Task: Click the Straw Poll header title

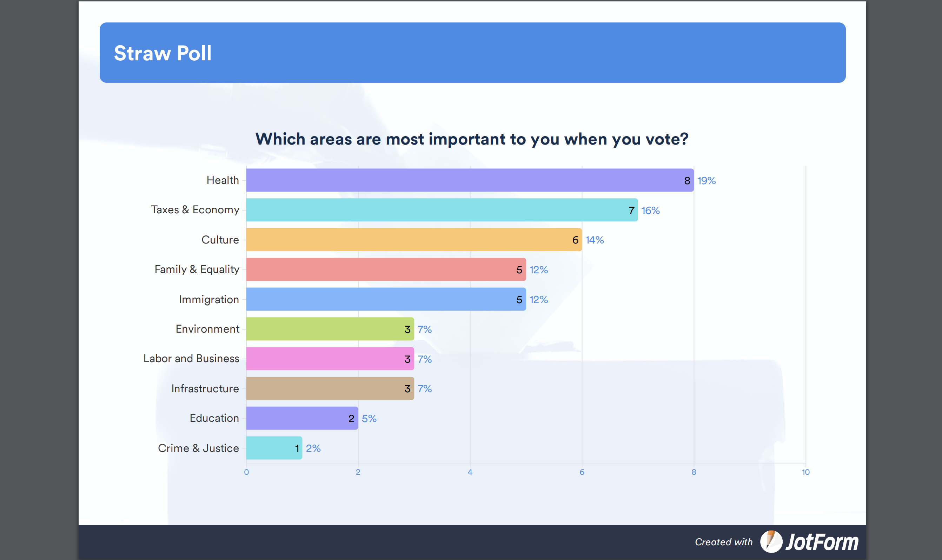Action: pos(162,53)
